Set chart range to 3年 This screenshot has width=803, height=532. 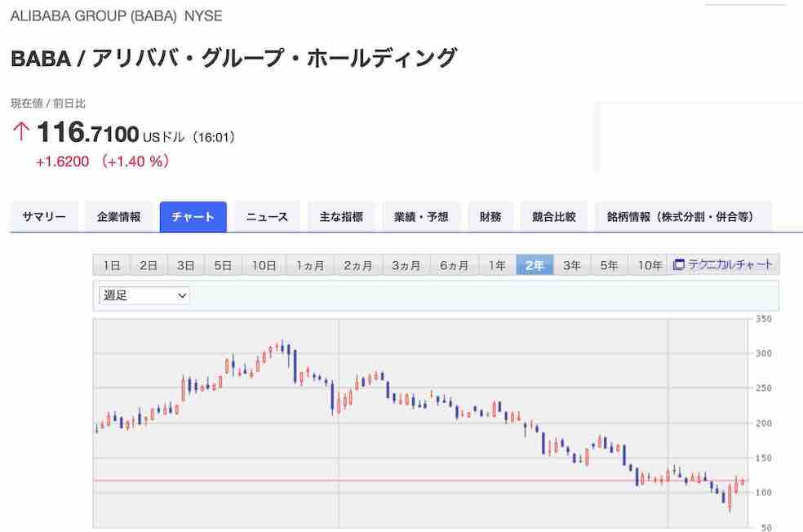click(572, 265)
